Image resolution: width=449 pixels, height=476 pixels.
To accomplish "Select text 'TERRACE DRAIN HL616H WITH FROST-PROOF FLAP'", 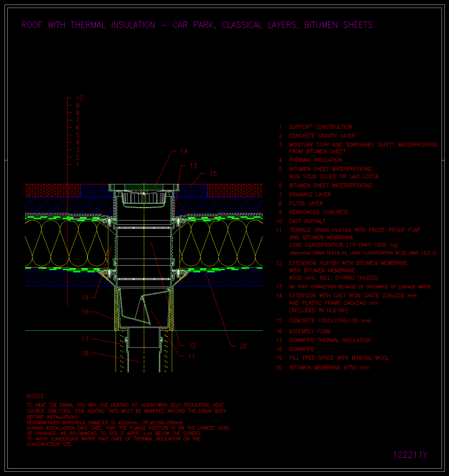I will coord(355,230).
